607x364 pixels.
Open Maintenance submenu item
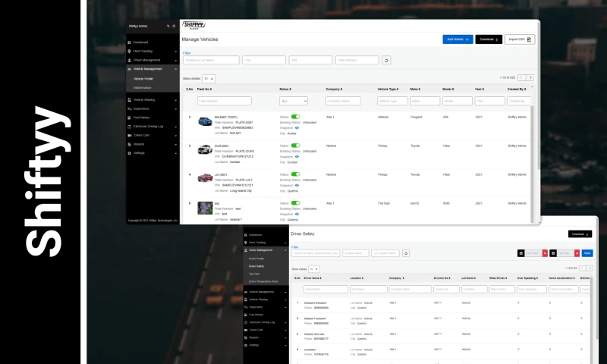143,88
